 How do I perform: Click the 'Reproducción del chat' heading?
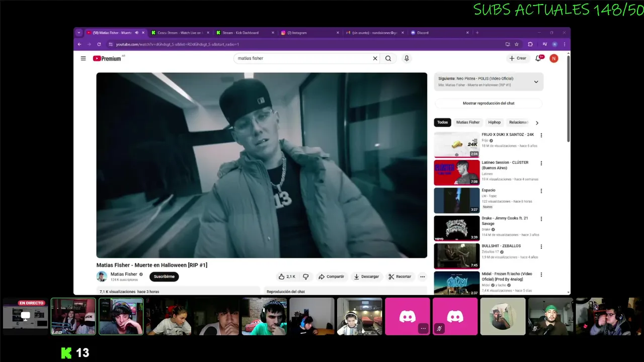point(286,292)
